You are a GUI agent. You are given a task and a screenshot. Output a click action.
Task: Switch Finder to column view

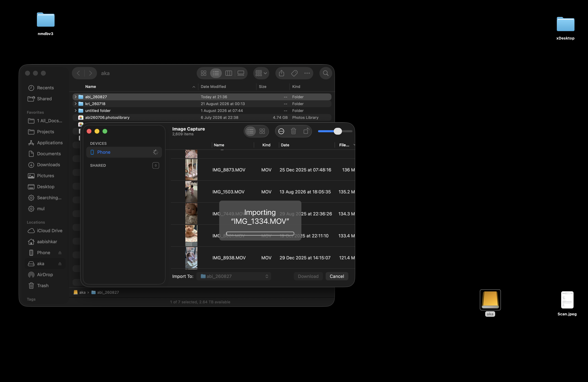pos(228,73)
